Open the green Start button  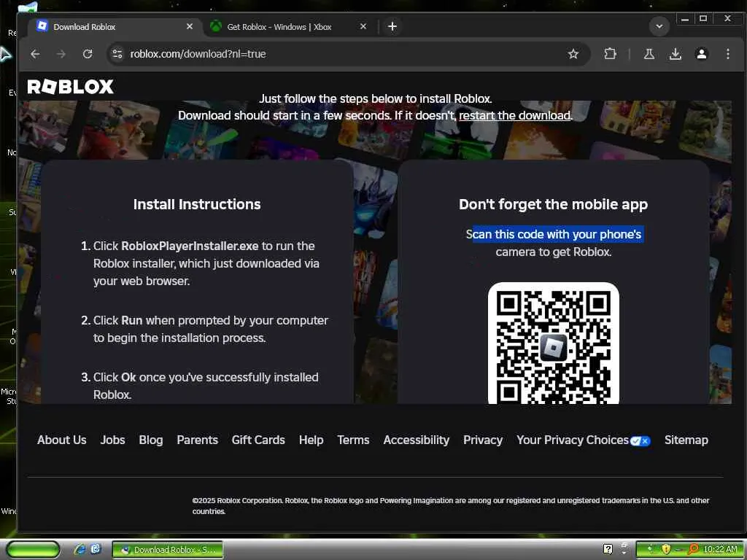pyautogui.click(x=34, y=549)
